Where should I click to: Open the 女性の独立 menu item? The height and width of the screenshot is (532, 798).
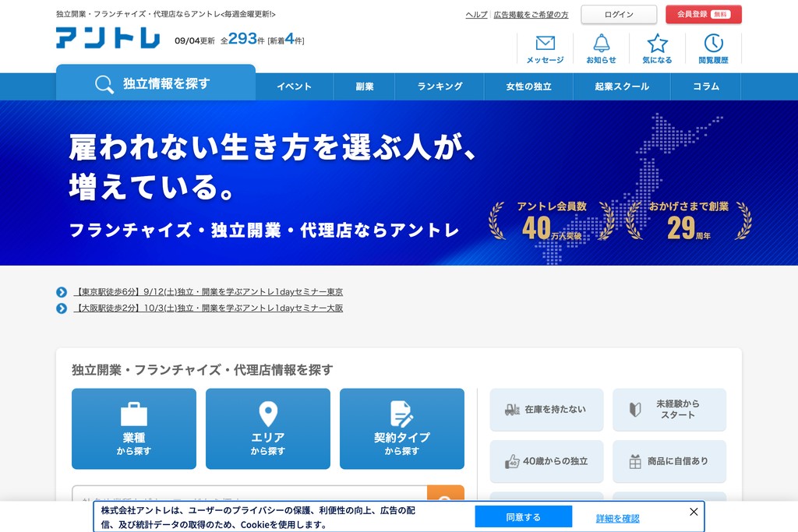coord(529,86)
